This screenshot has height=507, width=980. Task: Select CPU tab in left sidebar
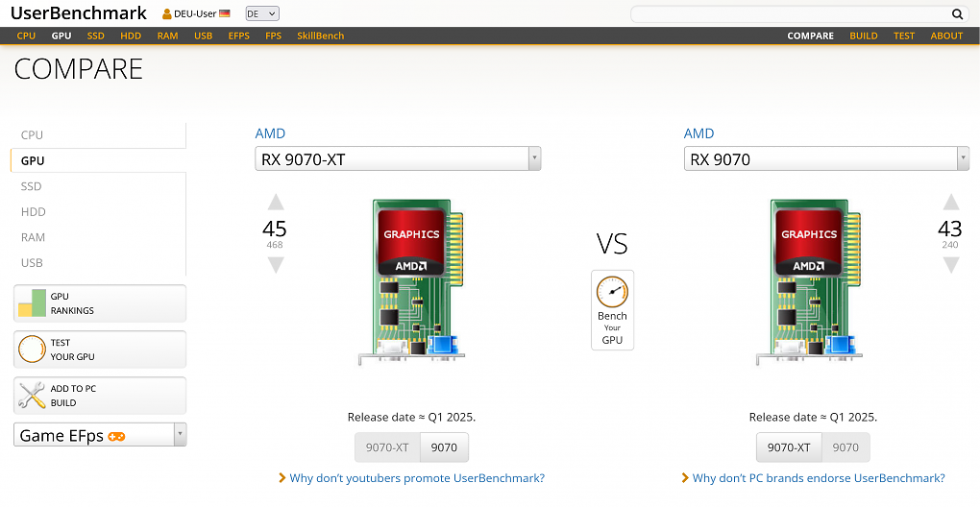click(98, 134)
